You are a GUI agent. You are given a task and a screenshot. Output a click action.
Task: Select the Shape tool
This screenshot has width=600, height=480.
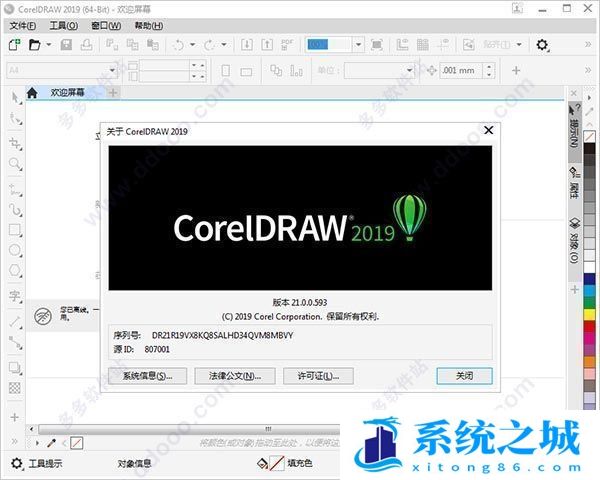[x=15, y=119]
